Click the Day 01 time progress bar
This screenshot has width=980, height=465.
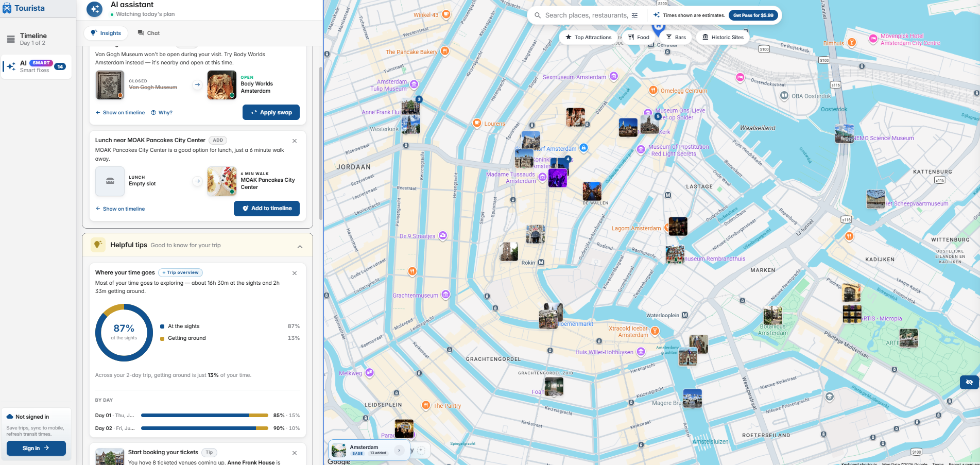point(204,415)
